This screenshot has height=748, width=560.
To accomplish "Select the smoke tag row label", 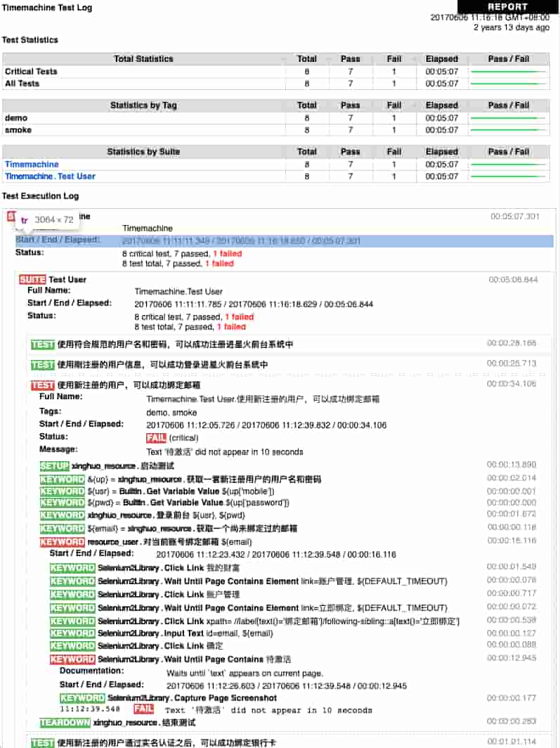I will click(x=18, y=130).
